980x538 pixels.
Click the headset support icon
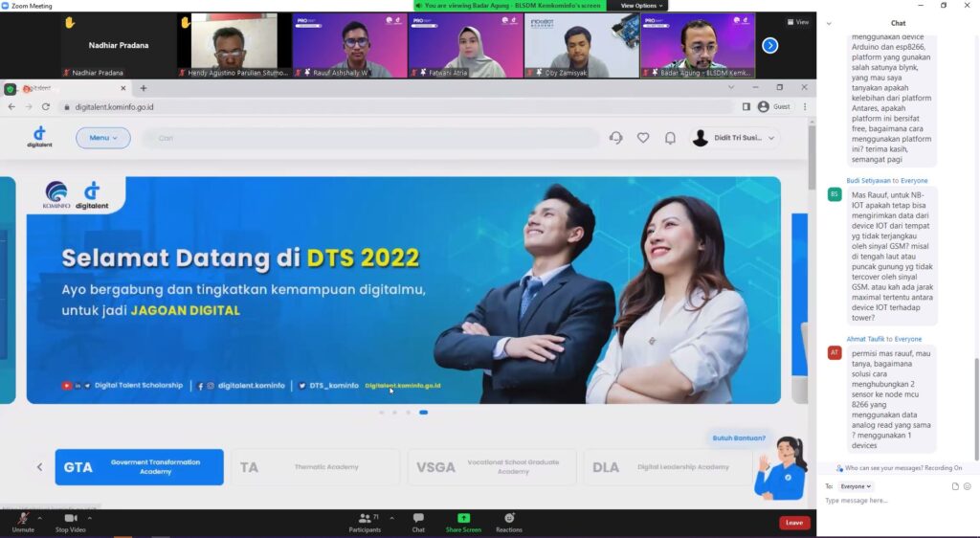coord(616,138)
